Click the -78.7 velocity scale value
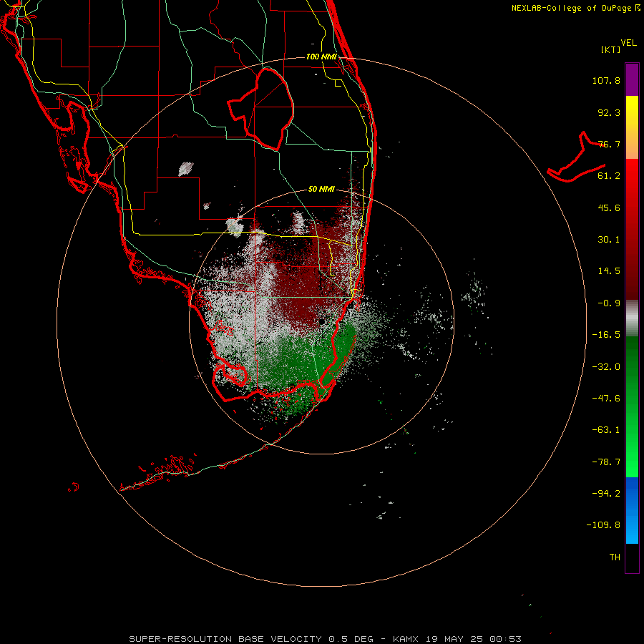The image size is (644, 644). [606, 462]
